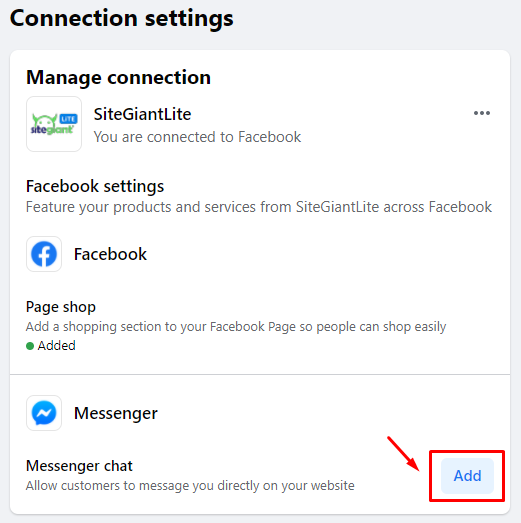Click the SiteGiant Lite logo icon
This screenshot has height=523, width=521.
[x=54, y=124]
